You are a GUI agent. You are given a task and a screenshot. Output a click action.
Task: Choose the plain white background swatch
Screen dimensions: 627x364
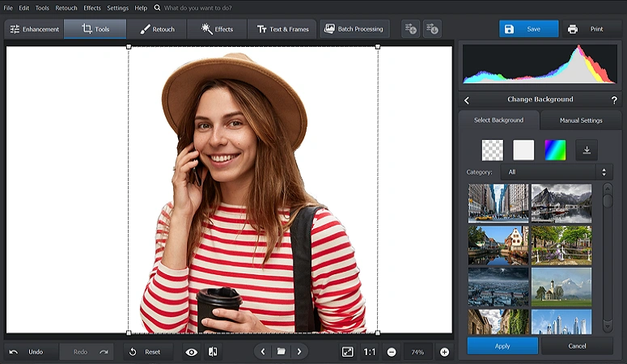pos(523,150)
